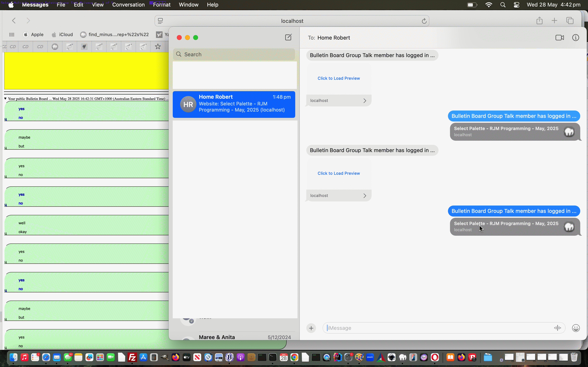The width and height of the screenshot is (588, 367).
Task: Click the first 'Click to Load Preview' link
Action: tap(339, 78)
